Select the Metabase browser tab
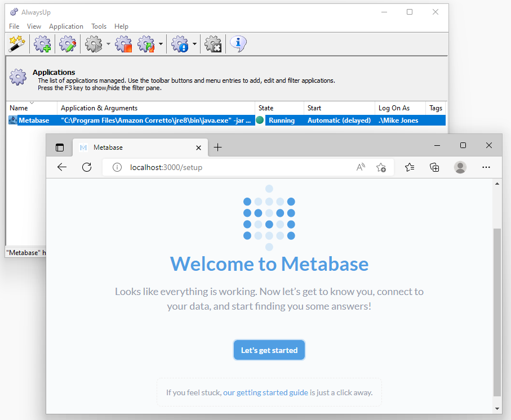 140,148
